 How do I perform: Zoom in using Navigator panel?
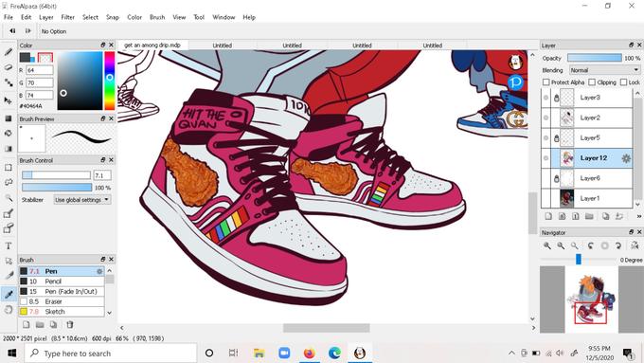coord(547,245)
